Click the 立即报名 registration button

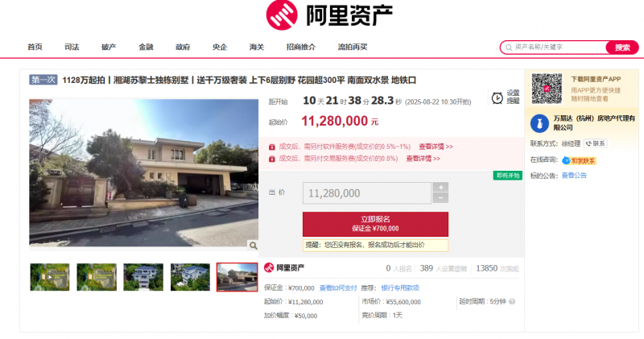click(375, 224)
